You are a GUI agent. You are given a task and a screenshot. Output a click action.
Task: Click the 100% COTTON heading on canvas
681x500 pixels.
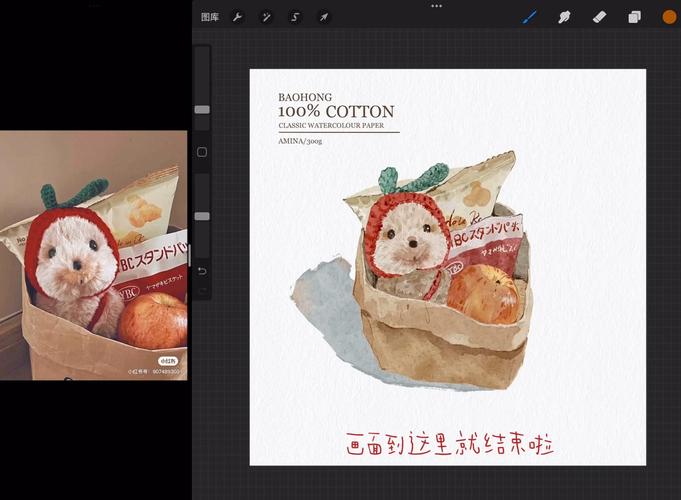click(336, 112)
